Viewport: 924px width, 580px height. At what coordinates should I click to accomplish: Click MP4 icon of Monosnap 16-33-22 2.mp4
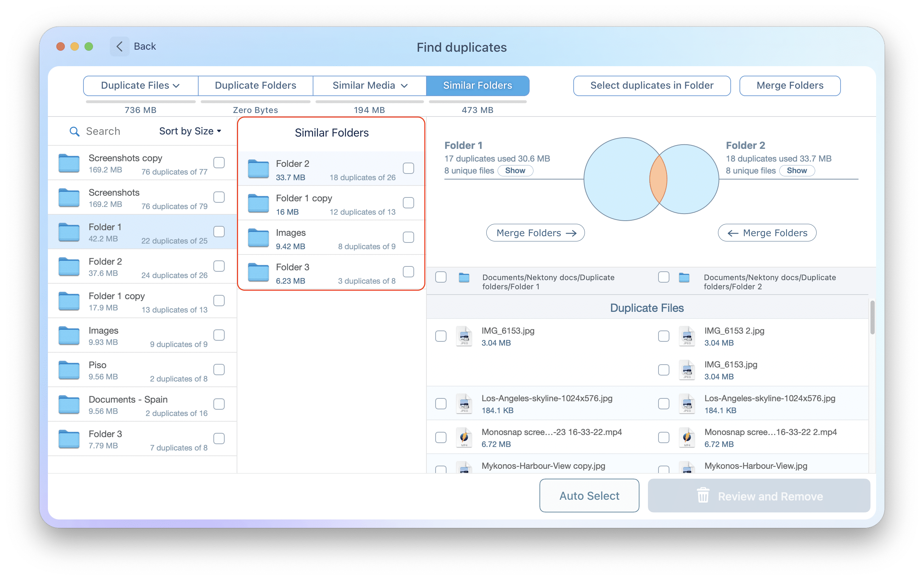click(x=687, y=437)
